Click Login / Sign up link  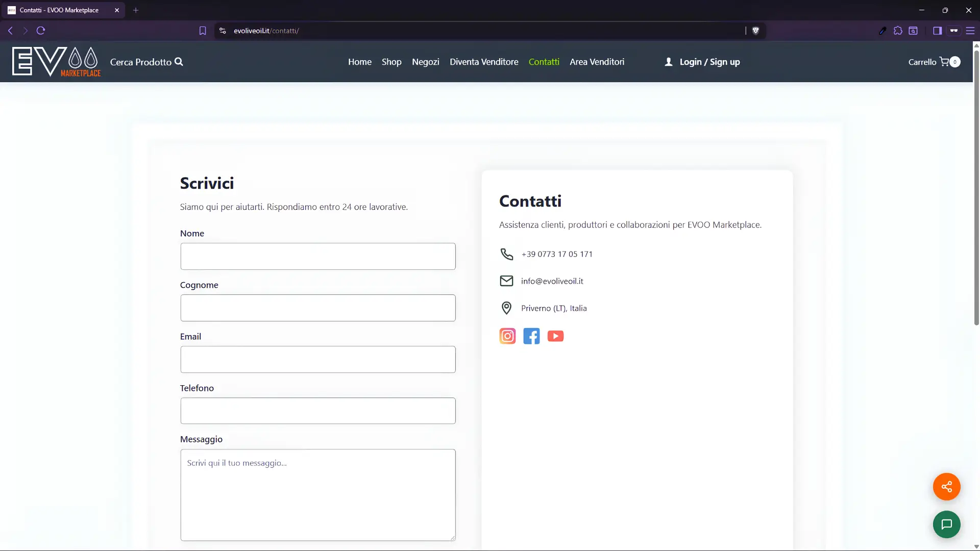pos(709,62)
